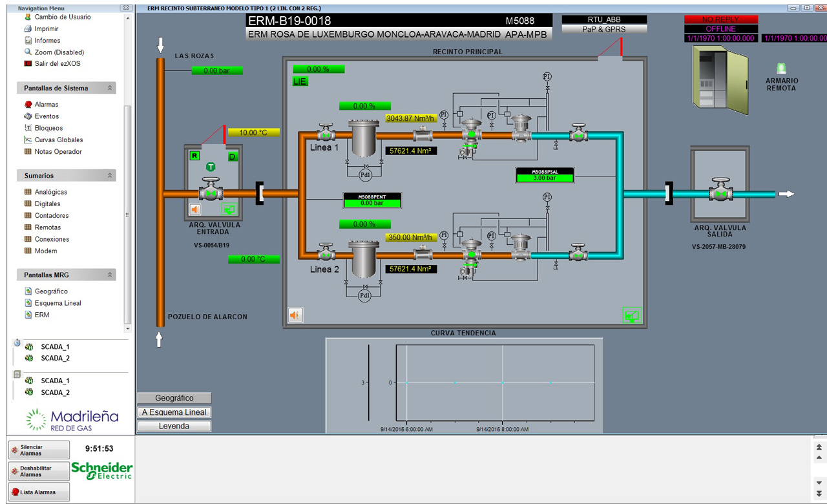Screen dimensions: 827x504
Task: Collapse the Pantallas de Sistema section
Action: point(110,88)
